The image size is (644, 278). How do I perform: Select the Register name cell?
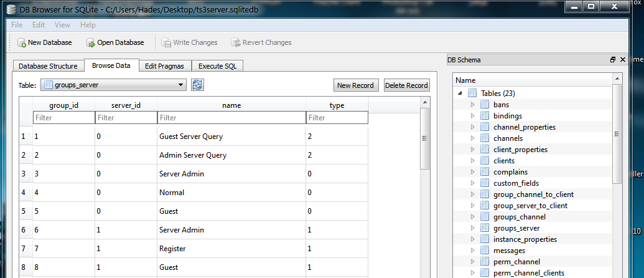(x=231, y=248)
